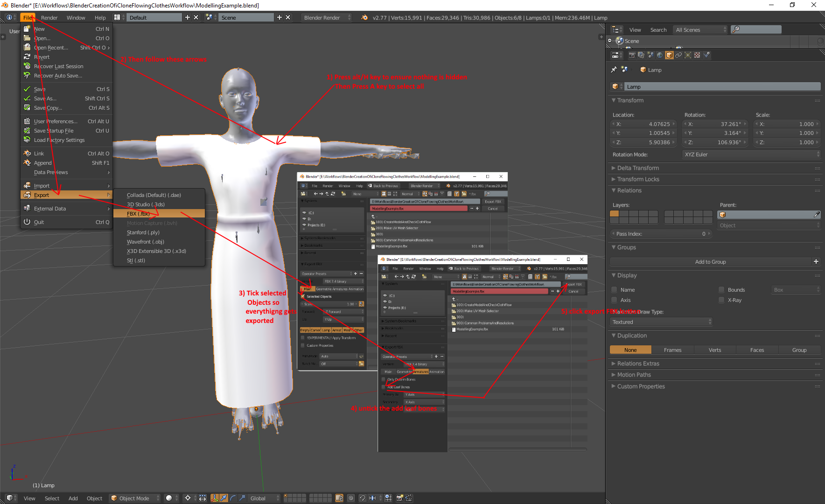Image resolution: width=825 pixels, height=504 pixels.
Task: Enable the Axis display checkbox
Action: [614, 300]
